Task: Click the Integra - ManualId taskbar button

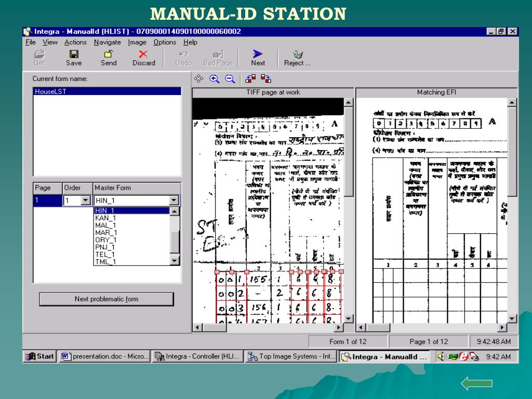Action: 384,356
